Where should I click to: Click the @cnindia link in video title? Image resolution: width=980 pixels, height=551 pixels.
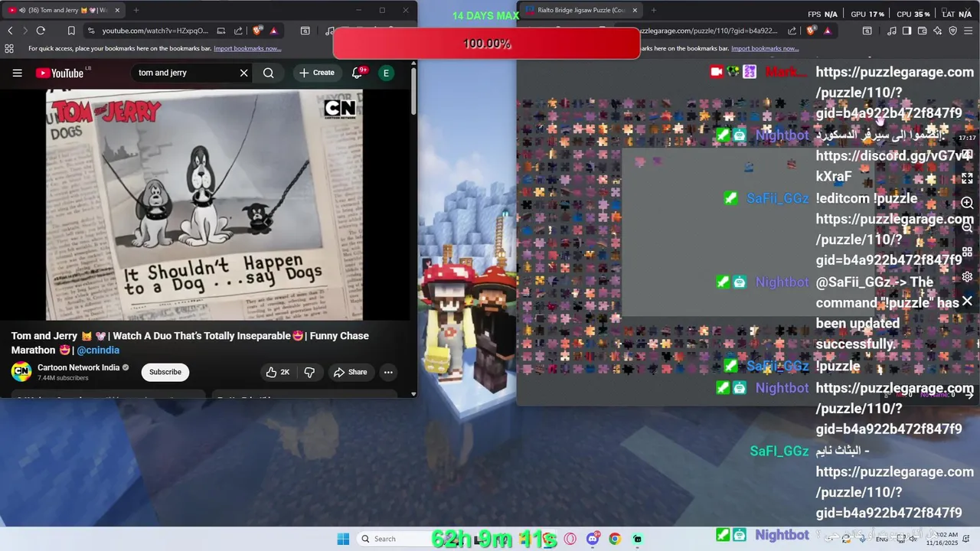pyautogui.click(x=98, y=350)
